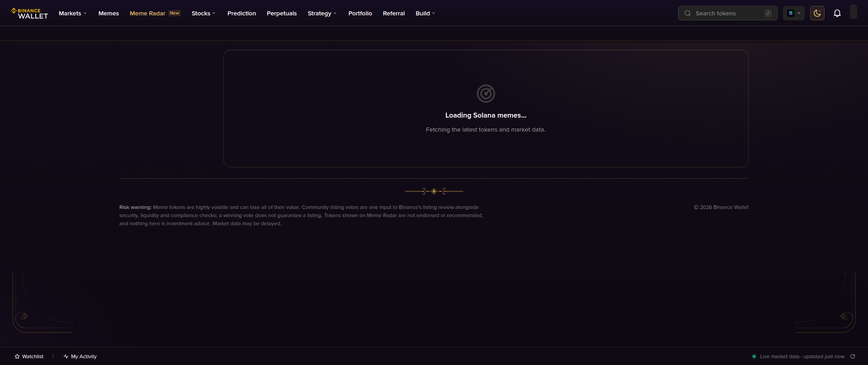Click the green live status dot
The height and width of the screenshot is (365, 868).
(754, 356)
